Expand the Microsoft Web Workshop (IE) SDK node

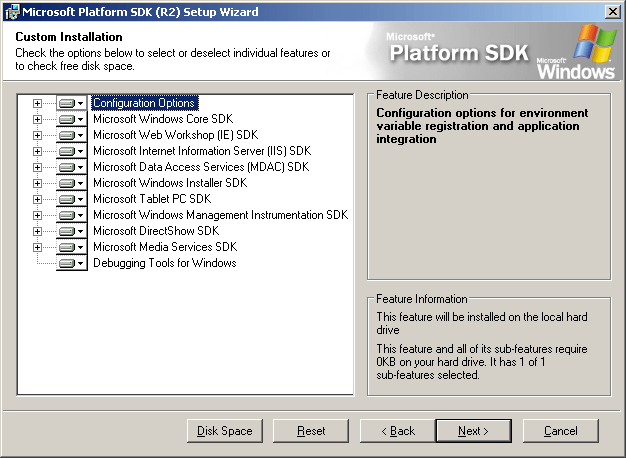(37, 135)
